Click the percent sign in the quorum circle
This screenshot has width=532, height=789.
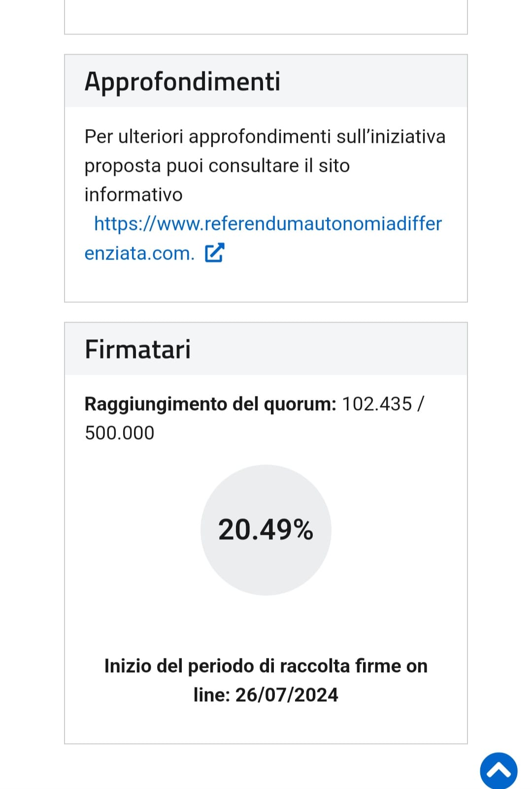tap(303, 530)
